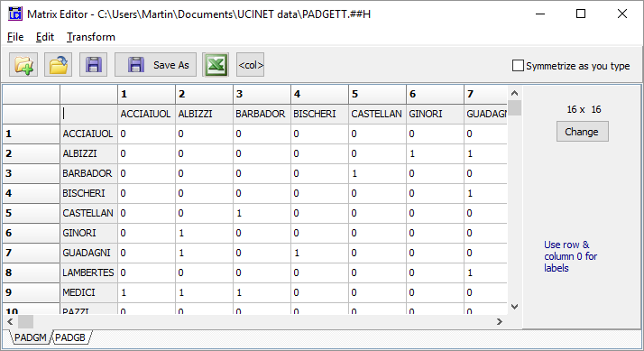Select the BISCHERI column label cell
Image resolution: width=644 pixels, height=351 pixels.
(x=319, y=114)
